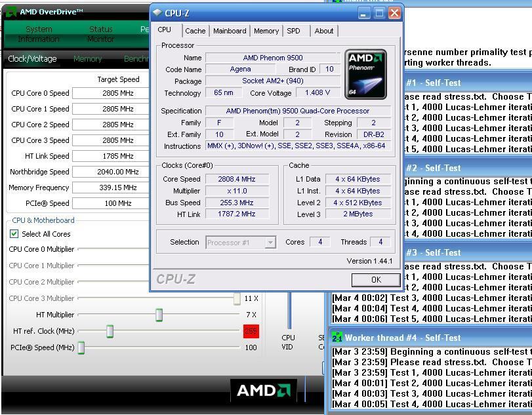This screenshot has height=415, width=532.
Task: Click the Revision DR-B2 field
Action: click(x=374, y=134)
